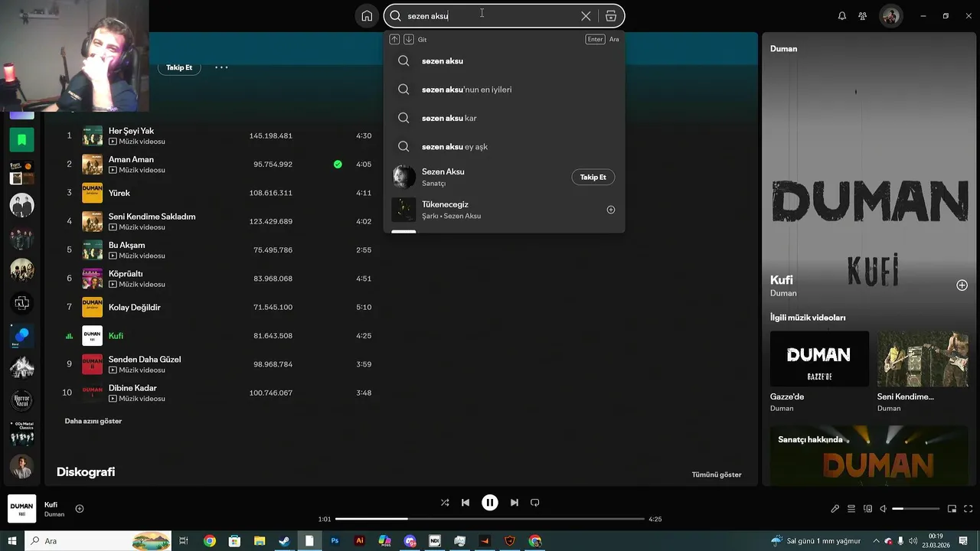The width and height of the screenshot is (980, 551).
Task: Mute the Spotify volume speaker icon
Action: 884,509
